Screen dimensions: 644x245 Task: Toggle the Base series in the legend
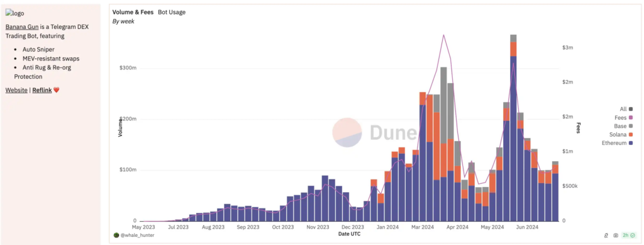(x=626, y=126)
